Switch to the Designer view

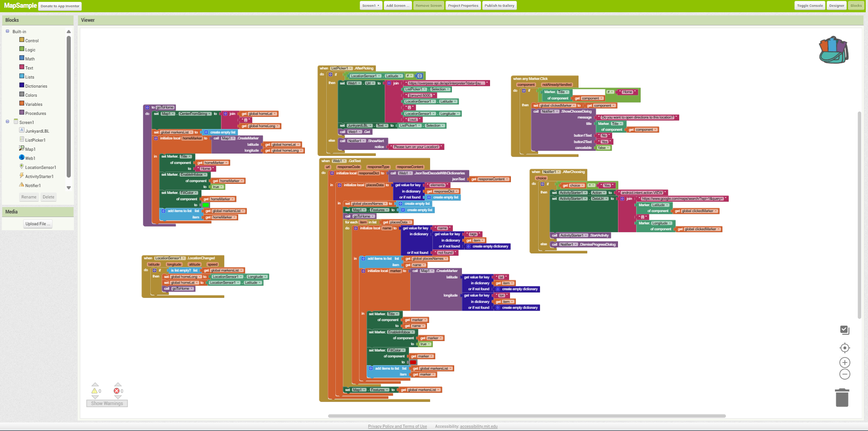tap(836, 6)
